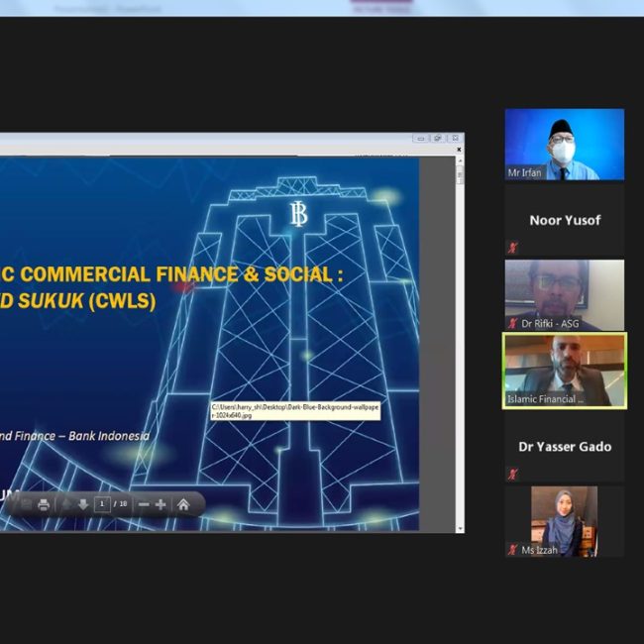Restore down the shared PDF window
This screenshot has width=644, height=644.
(x=437, y=139)
